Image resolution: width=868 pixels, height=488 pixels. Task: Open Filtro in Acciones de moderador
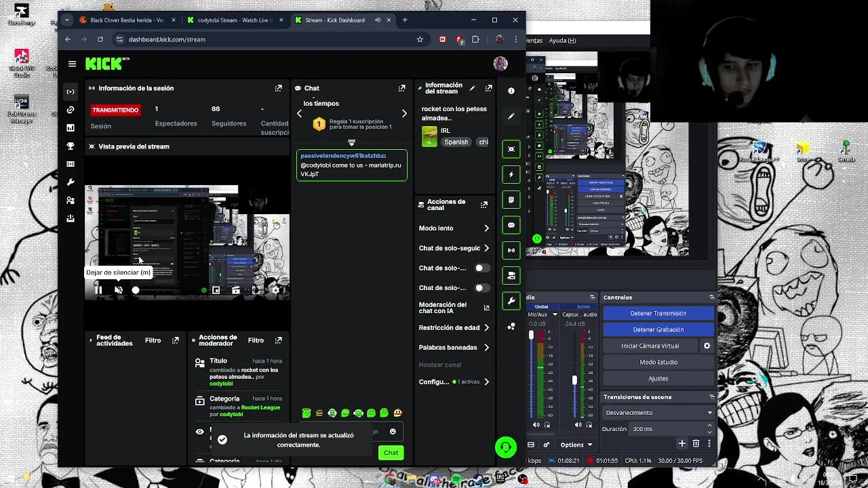coord(256,340)
